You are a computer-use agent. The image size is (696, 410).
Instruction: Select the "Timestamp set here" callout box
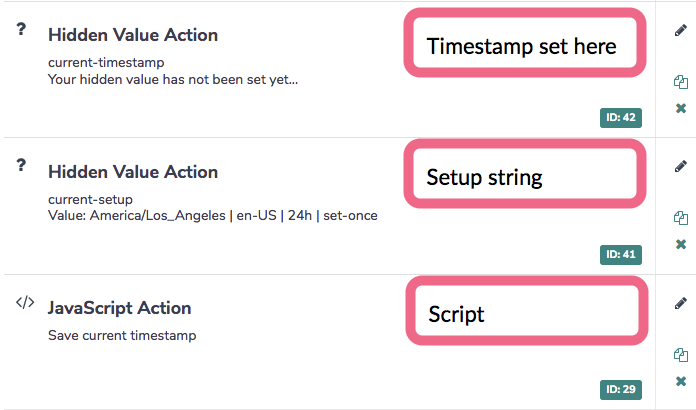point(521,45)
